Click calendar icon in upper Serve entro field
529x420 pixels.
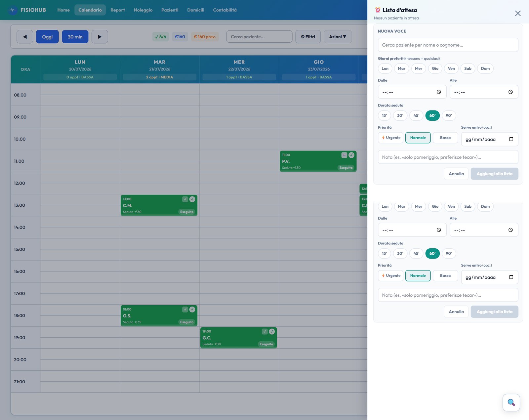click(x=511, y=139)
